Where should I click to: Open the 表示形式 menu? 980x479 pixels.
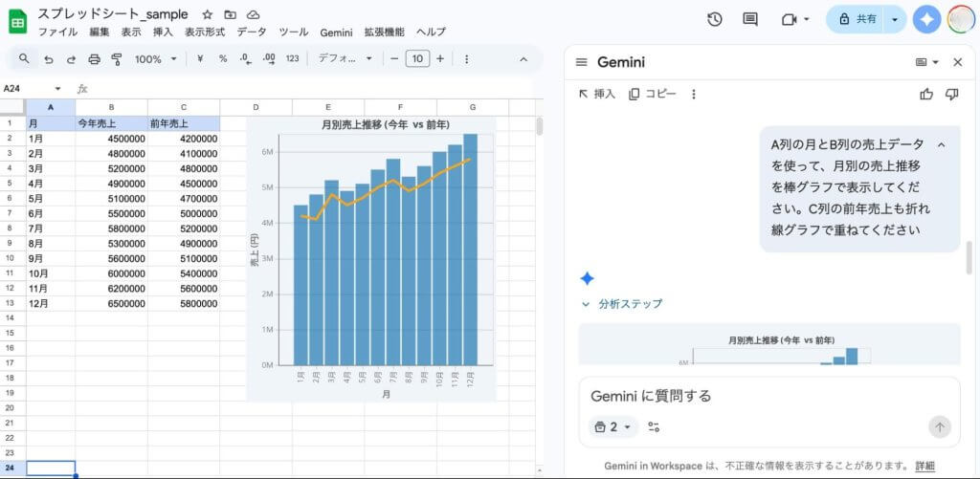click(x=205, y=33)
